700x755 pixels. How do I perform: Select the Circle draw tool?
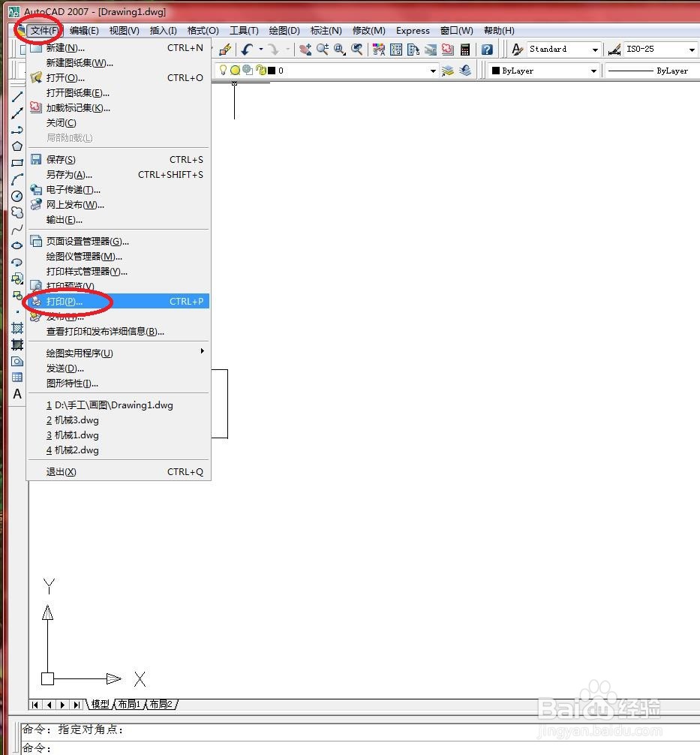17,196
